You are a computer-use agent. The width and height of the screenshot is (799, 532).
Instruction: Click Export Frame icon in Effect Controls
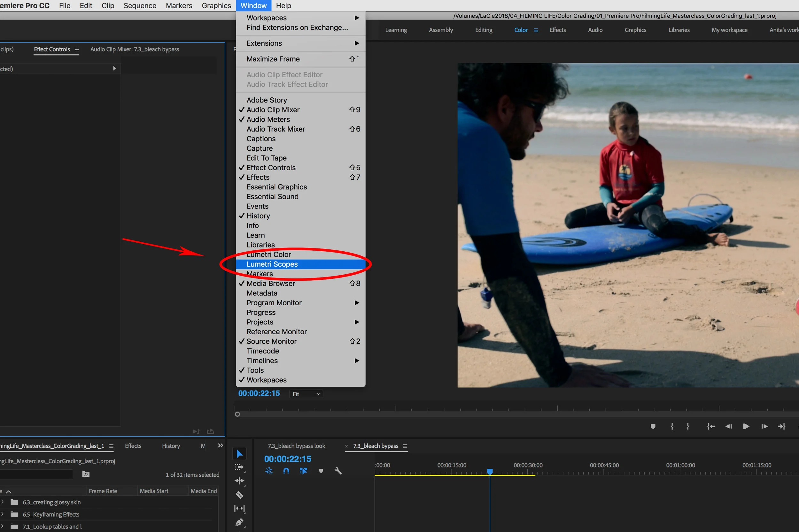click(211, 431)
